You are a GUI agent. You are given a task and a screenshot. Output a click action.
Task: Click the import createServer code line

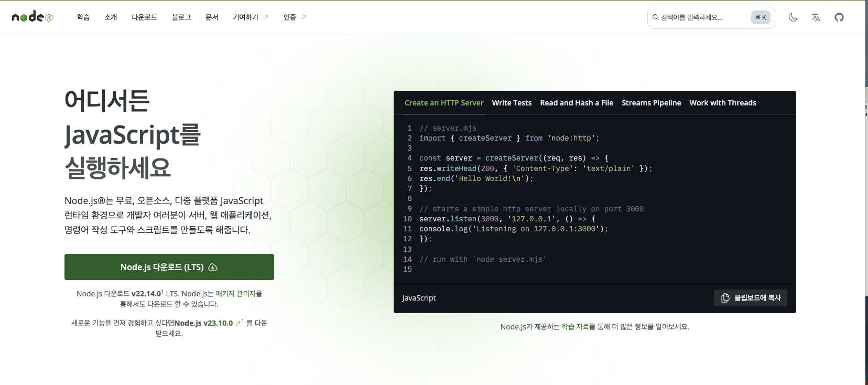point(509,138)
